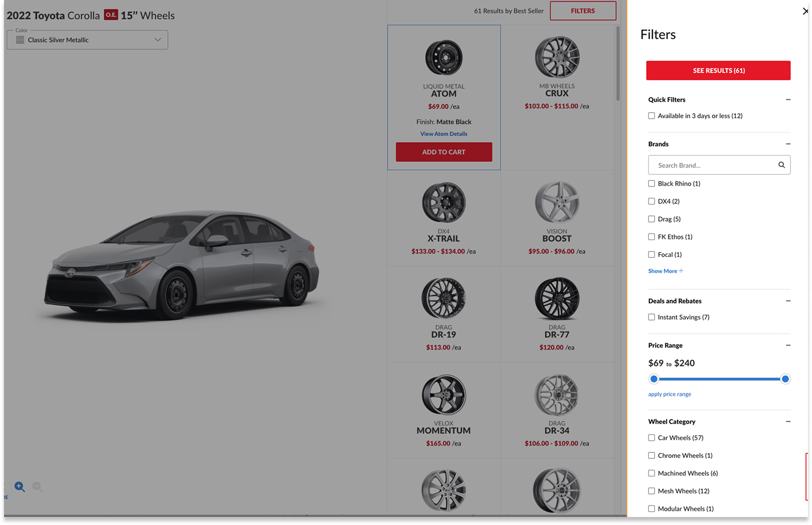Image resolution: width=812 pixels, height=525 pixels.
Task: Click the brand search magnifier icon
Action: (781, 165)
